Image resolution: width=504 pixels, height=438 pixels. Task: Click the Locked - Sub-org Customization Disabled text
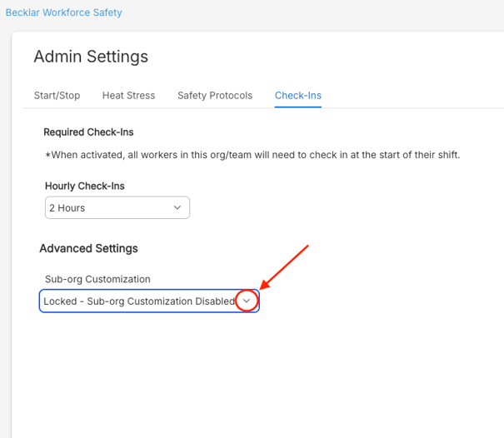click(x=139, y=301)
